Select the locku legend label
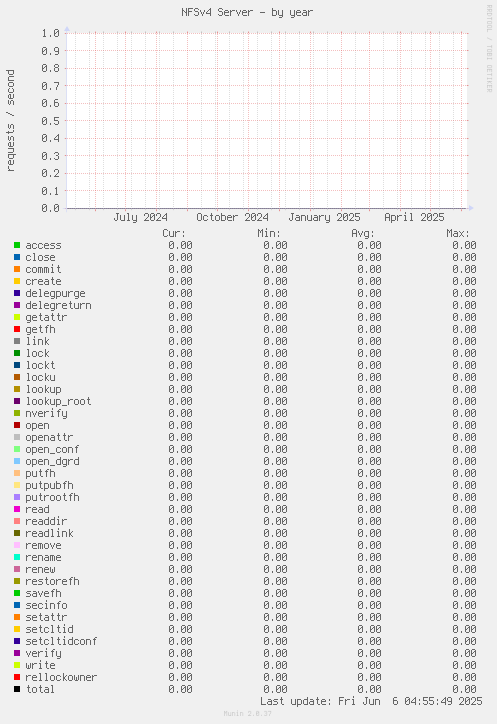 (x=40, y=377)
